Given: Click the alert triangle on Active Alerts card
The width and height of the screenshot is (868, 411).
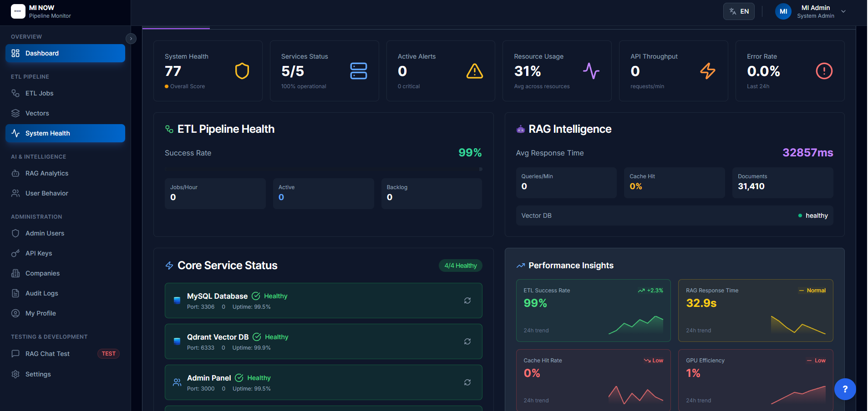Looking at the screenshot, I should (474, 71).
